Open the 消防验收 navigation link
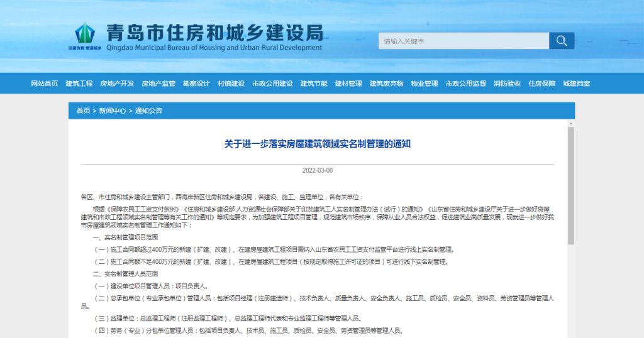 tap(507, 84)
